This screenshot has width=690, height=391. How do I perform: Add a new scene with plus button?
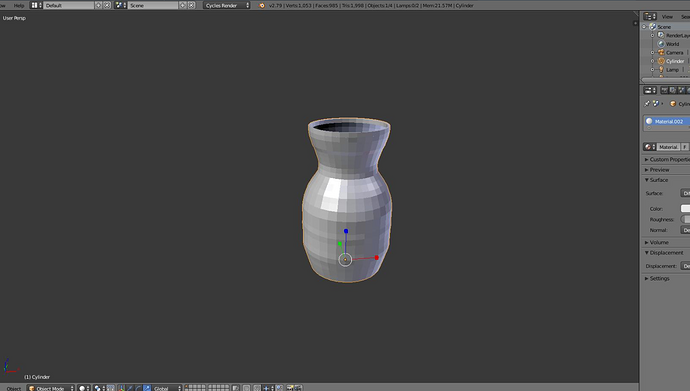pyautogui.click(x=183, y=5)
